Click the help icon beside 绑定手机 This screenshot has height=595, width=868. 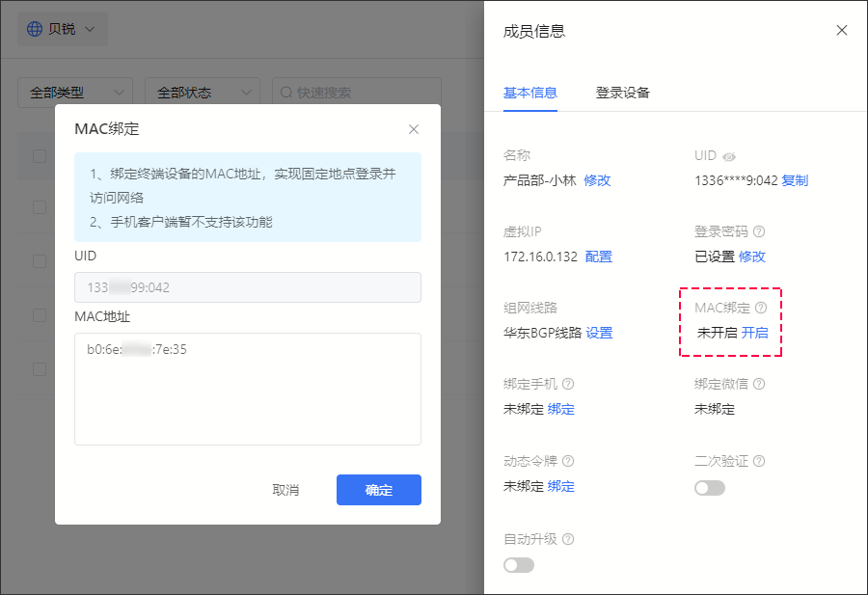[568, 384]
